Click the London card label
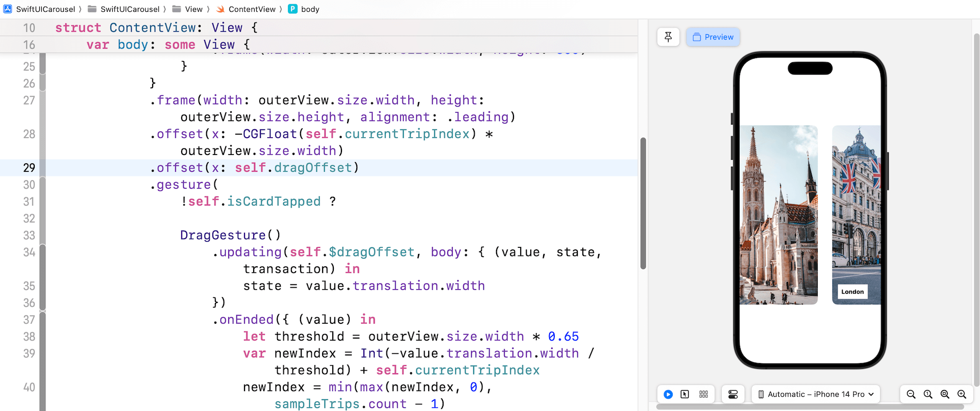The height and width of the screenshot is (411, 980). tap(852, 292)
